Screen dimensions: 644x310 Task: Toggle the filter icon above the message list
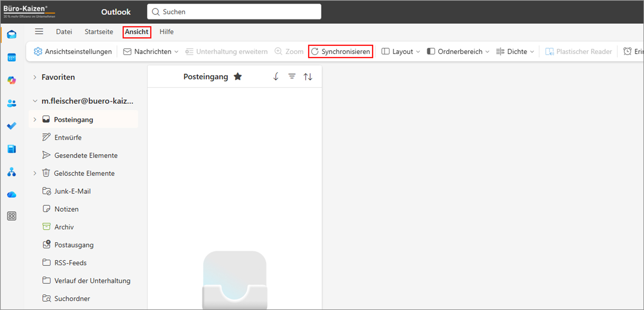pyautogui.click(x=292, y=76)
